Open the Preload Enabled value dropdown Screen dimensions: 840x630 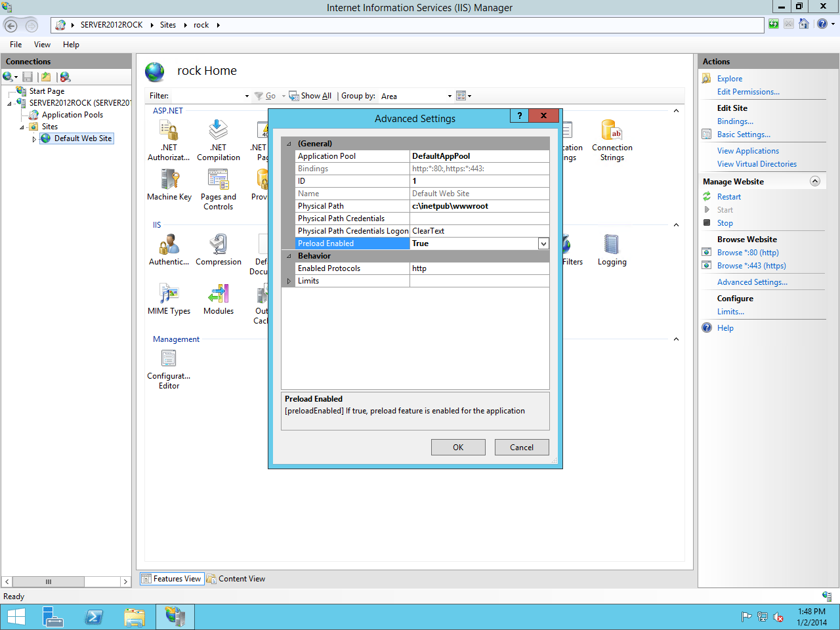(543, 243)
